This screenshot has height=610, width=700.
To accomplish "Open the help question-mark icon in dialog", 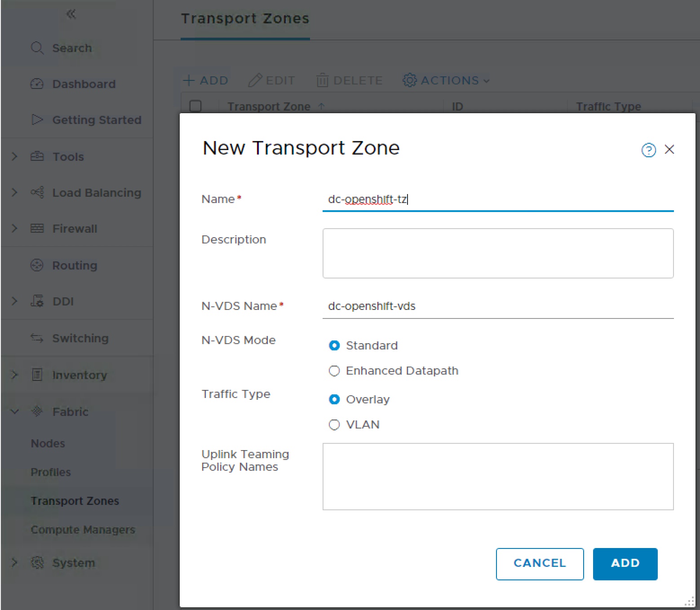I will click(648, 150).
